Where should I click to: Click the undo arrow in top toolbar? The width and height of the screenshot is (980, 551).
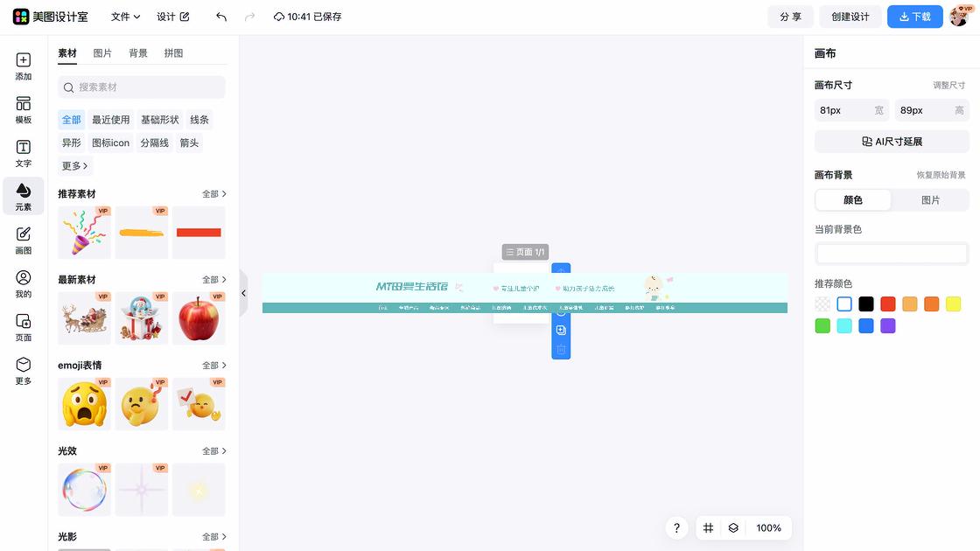[x=221, y=17]
